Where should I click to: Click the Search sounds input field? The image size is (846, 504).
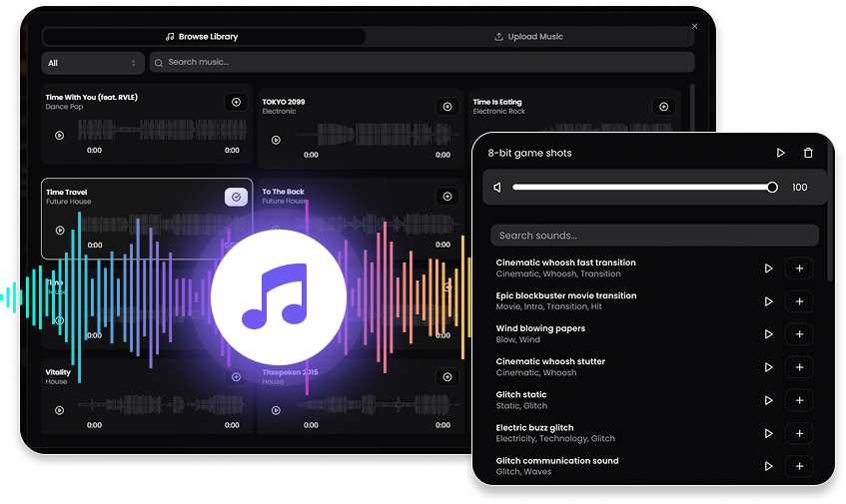(654, 236)
